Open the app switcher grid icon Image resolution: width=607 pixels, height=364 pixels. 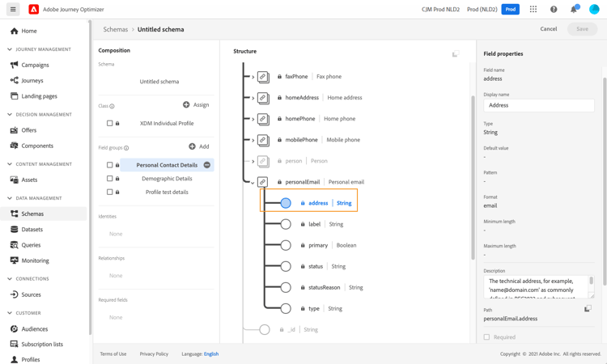[533, 10]
